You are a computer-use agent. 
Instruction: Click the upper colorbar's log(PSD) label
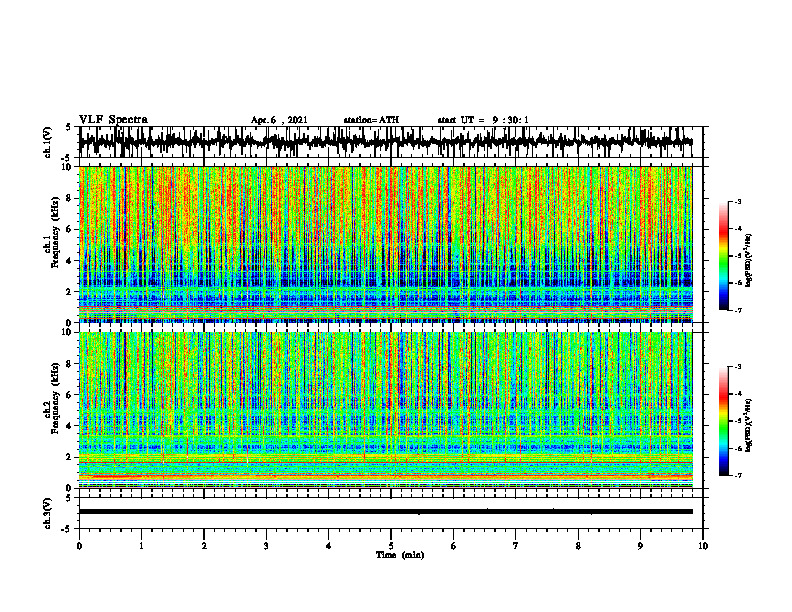(x=748, y=261)
